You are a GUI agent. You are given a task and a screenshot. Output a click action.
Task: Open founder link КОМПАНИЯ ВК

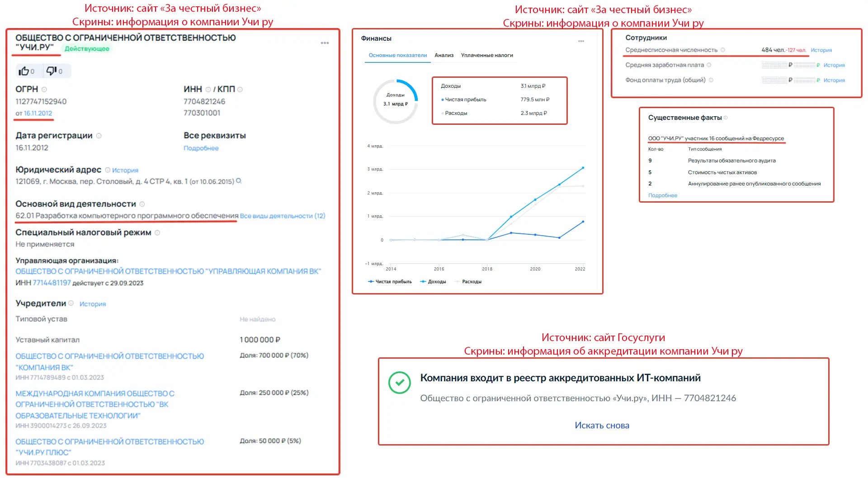pyautogui.click(x=110, y=362)
